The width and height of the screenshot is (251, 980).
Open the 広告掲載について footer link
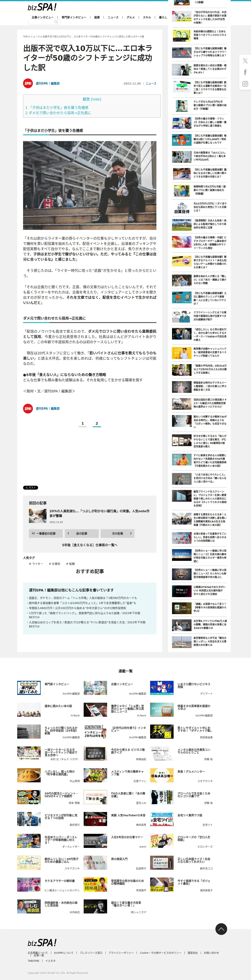click(38, 953)
